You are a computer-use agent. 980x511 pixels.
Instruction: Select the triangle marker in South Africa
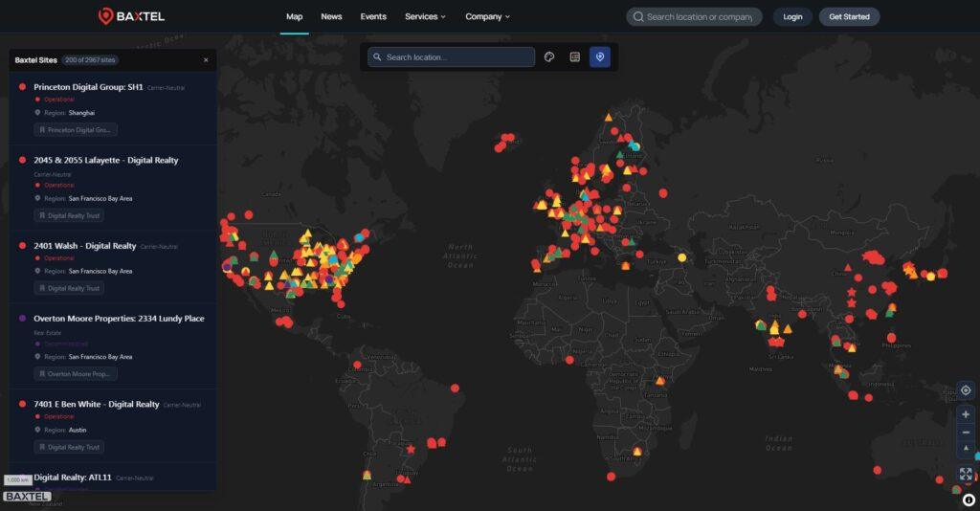[x=636, y=451]
